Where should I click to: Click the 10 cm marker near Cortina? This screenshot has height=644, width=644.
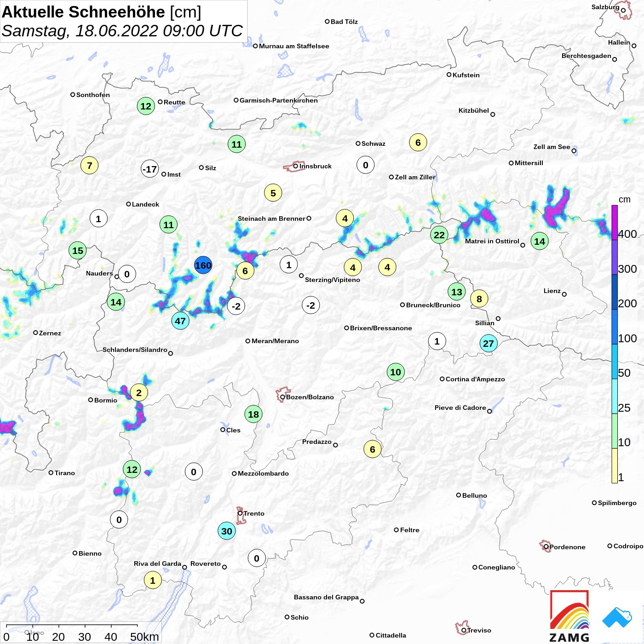396,372
